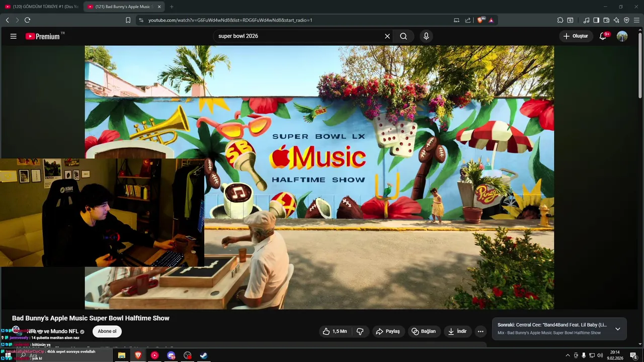The width and height of the screenshot is (644, 362).
Task: Open the account avatar menu
Action: [622, 36]
